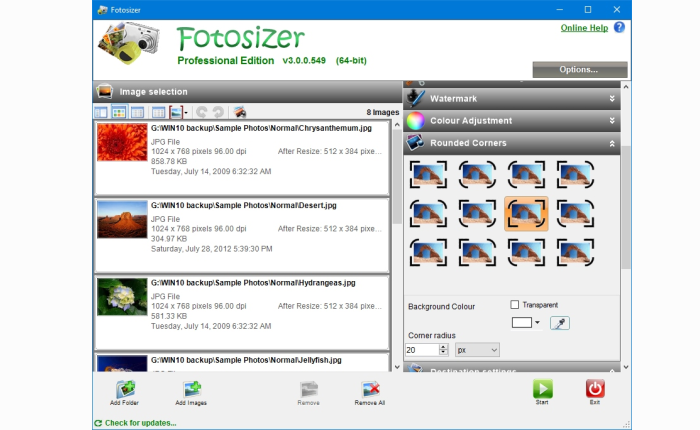Image resolution: width=700 pixels, height=430 pixels.
Task: Open the Options... button
Action: click(x=579, y=70)
